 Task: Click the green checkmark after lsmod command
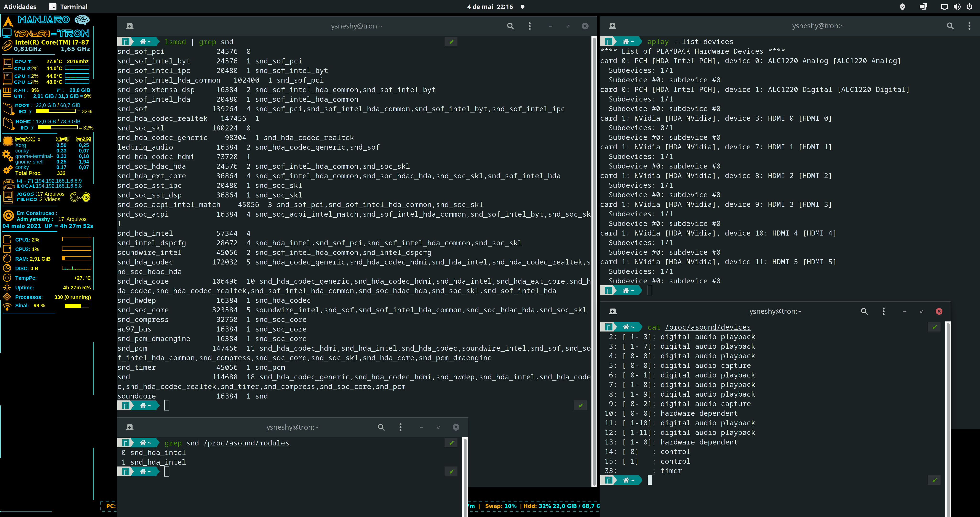point(451,41)
